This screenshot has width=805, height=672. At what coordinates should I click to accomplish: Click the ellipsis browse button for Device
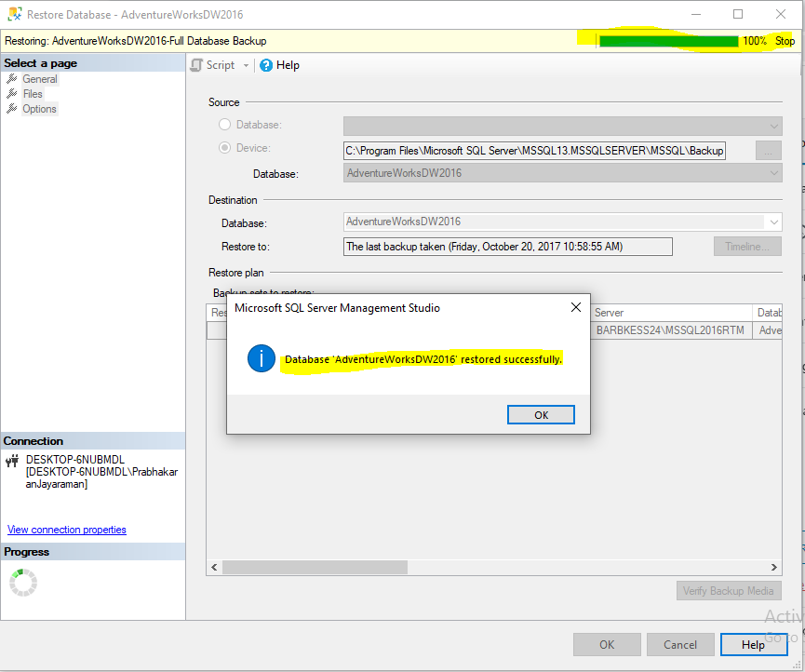pyautogui.click(x=769, y=151)
